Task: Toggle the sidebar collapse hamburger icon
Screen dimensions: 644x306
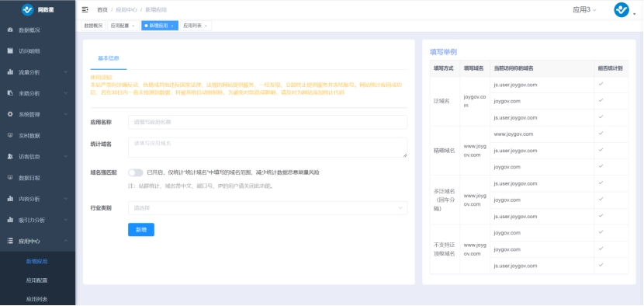Action: 85,9
